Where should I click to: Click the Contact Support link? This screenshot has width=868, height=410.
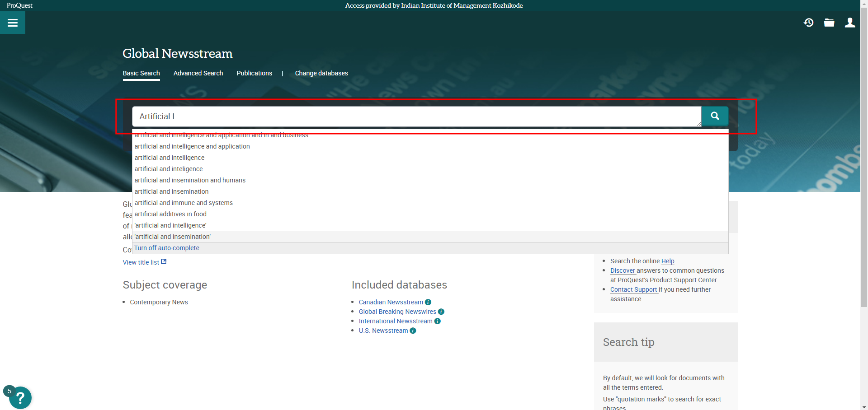(x=633, y=289)
